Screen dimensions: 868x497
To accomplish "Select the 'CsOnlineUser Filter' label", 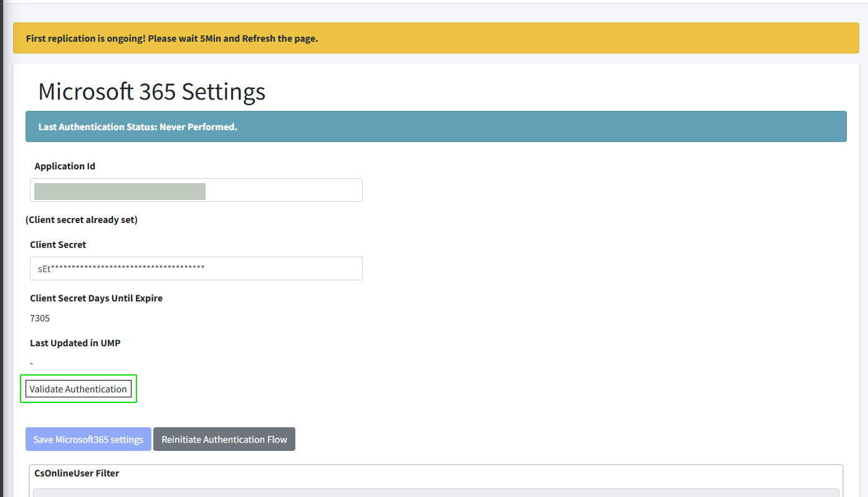I will (x=77, y=473).
